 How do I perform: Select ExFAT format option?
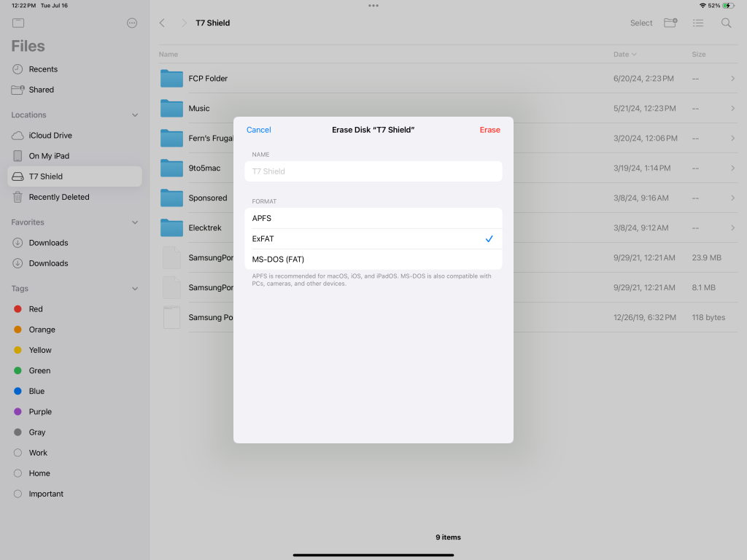tap(373, 238)
